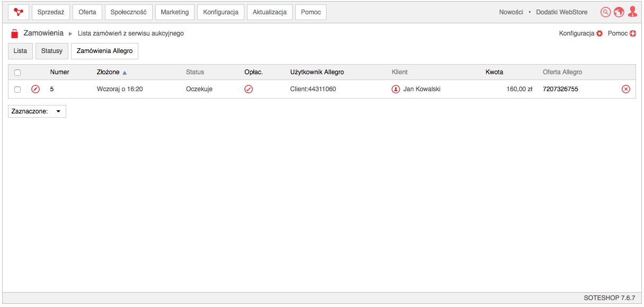Edit order 5 with pencil icon
The height and width of the screenshot is (307, 644).
(36, 89)
